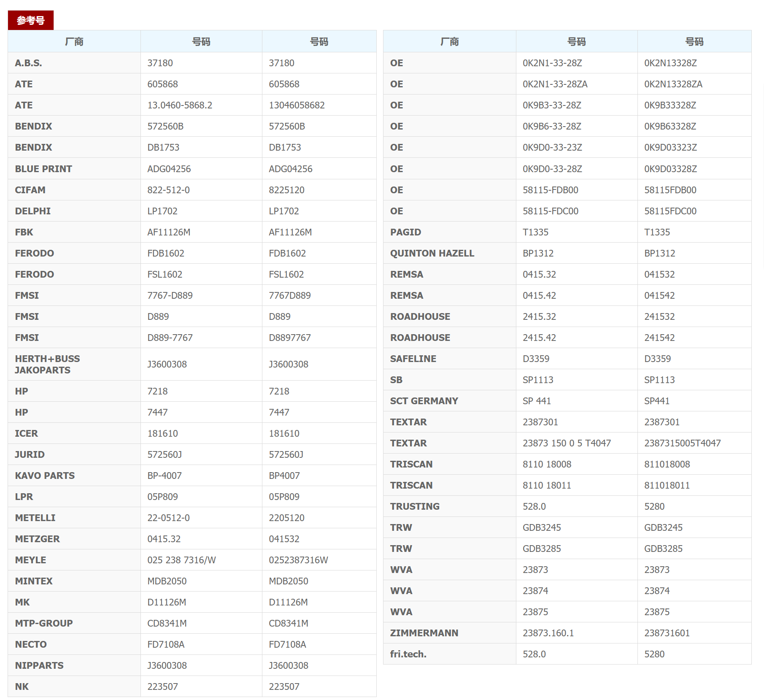Select the JURID manufacturer cell

click(x=74, y=454)
